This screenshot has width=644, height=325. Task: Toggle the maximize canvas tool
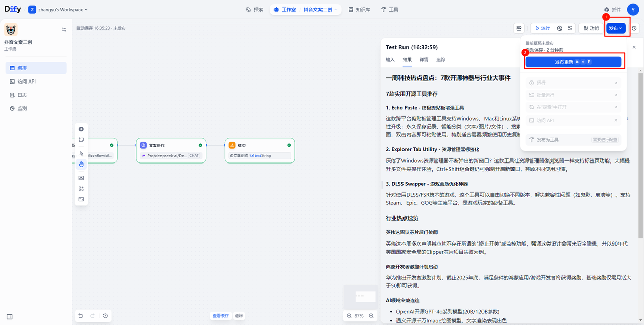[x=81, y=199]
